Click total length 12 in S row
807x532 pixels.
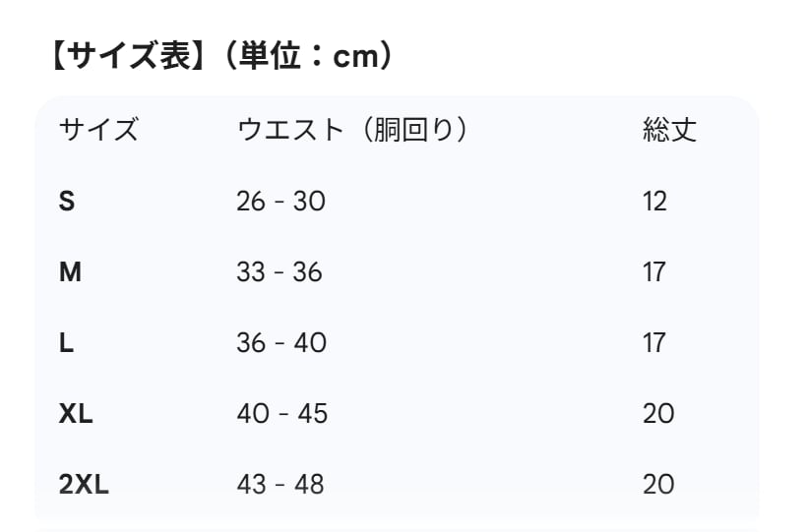[654, 202]
